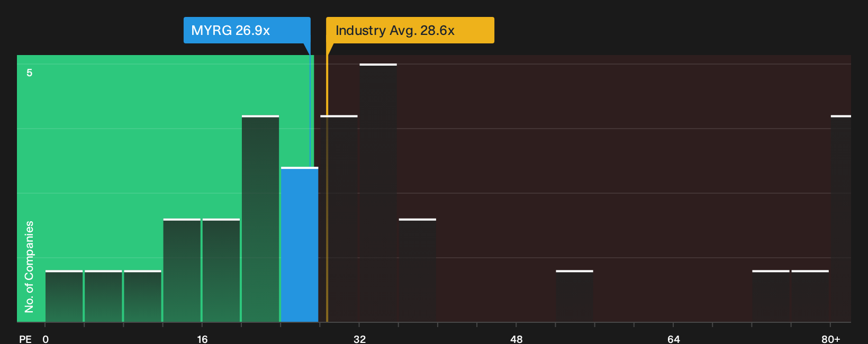Select the highlighted blue MYRG histogram bar

(x=300, y=245)
